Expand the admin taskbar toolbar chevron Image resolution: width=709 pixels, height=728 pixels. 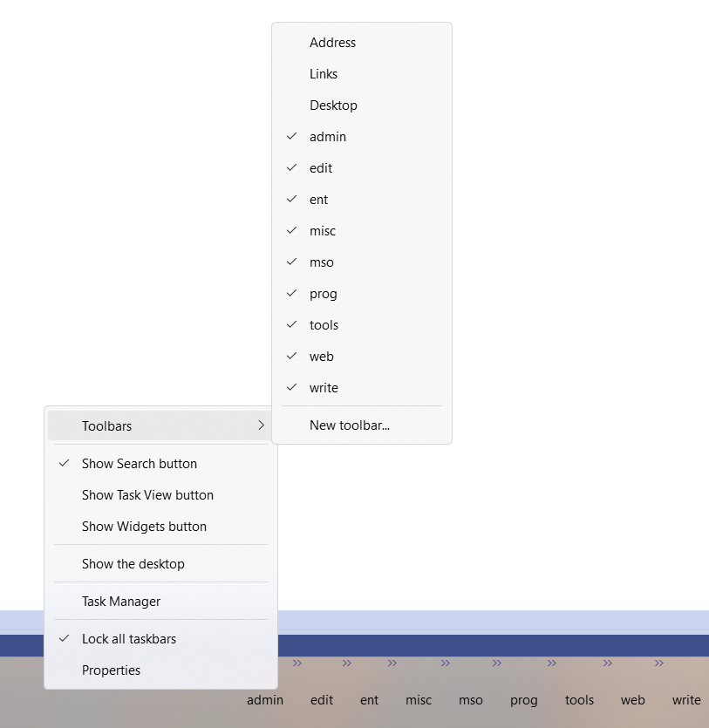pyautogui.click(x=297, y=663)
